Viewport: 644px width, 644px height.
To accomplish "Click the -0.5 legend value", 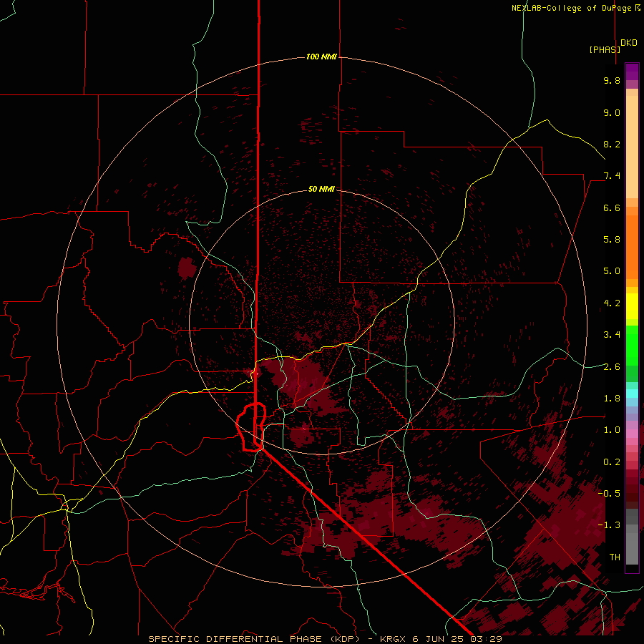I will pos(609,494).
